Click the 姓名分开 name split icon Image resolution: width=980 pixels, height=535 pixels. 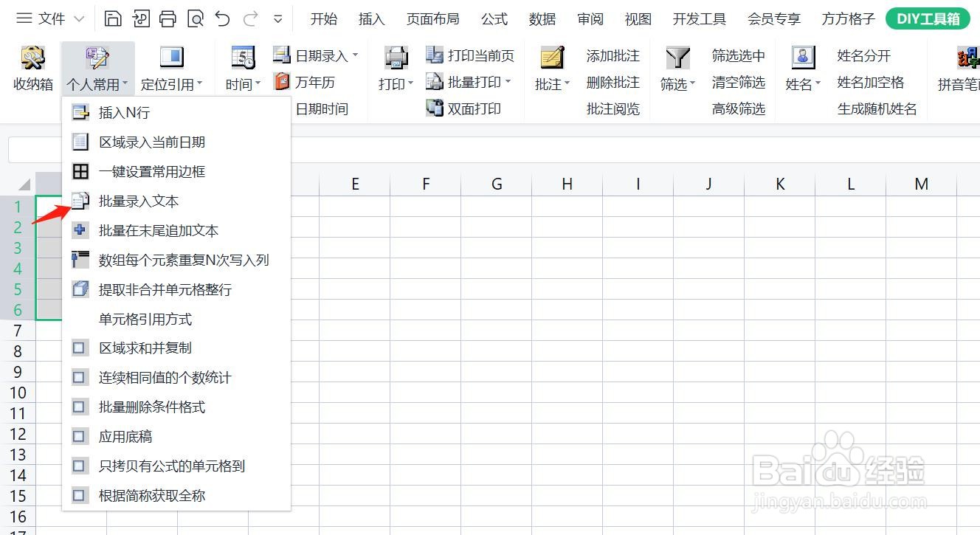871,55
